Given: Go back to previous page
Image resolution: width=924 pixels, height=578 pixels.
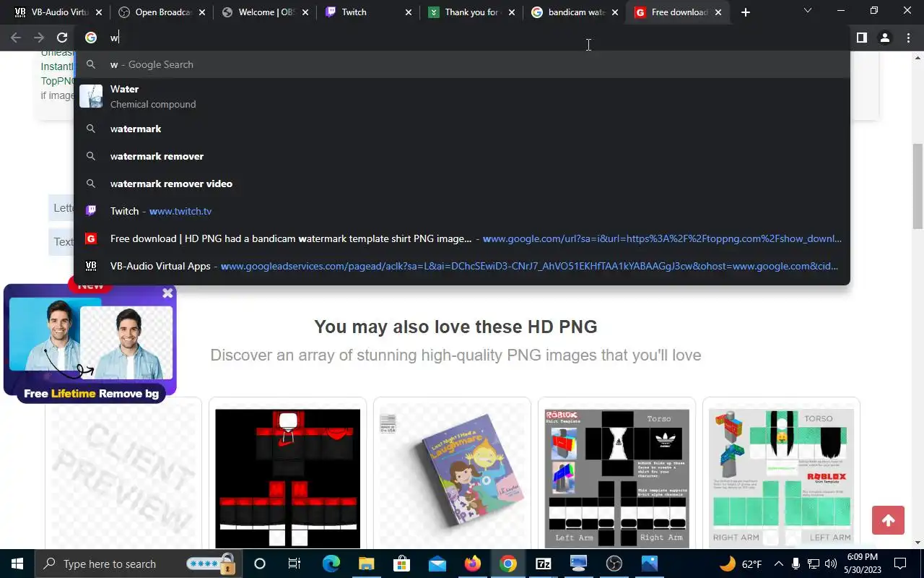Looking at the screenshot, I should pos(16,38).
